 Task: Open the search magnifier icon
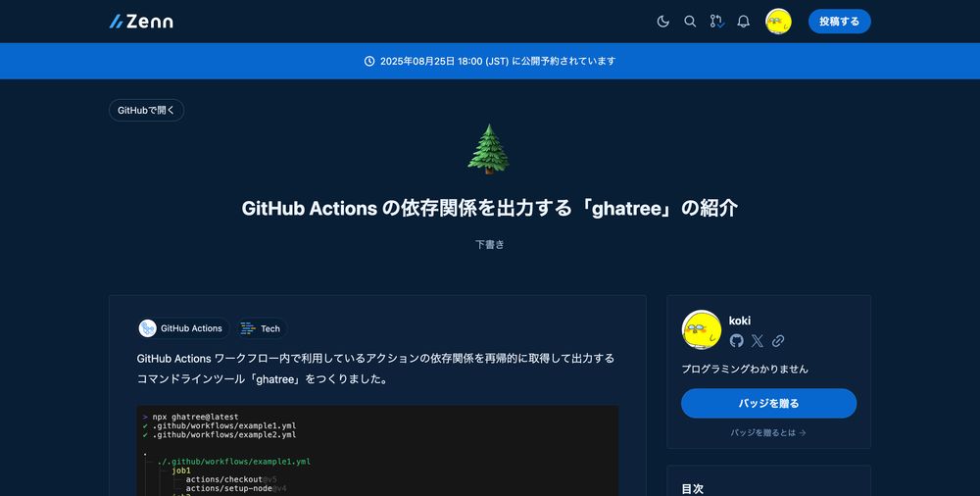[x=690, y=22]
